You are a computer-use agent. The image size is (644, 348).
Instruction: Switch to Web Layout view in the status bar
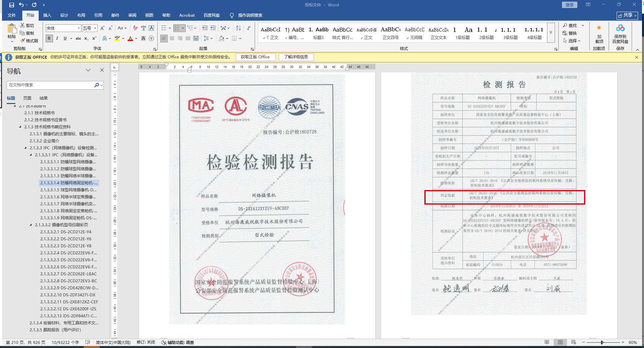tap(574, 342)
